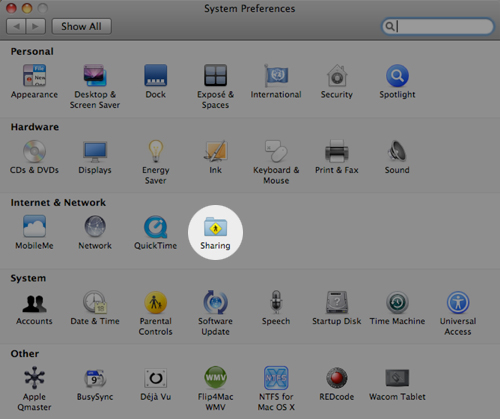
Task: Click the magnifying glass in search field
Action: click(x=389, y=26)
